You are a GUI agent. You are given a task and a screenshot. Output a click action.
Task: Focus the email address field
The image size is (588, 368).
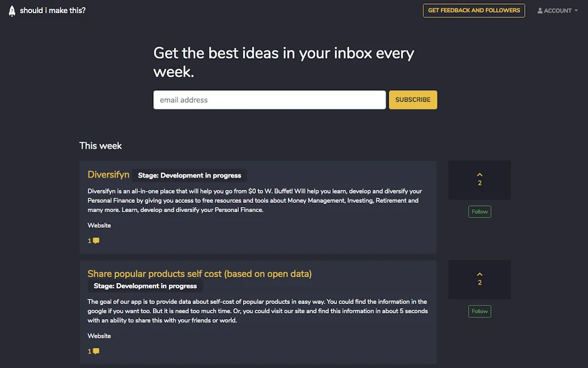[269, 99]
